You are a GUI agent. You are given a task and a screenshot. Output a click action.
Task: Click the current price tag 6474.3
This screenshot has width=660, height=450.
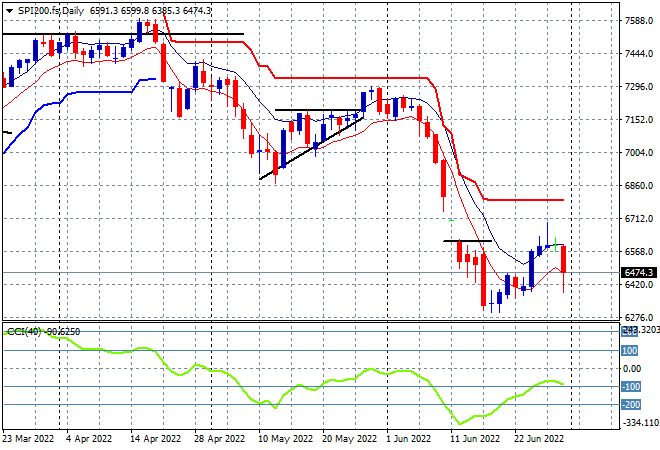point(639,273)
